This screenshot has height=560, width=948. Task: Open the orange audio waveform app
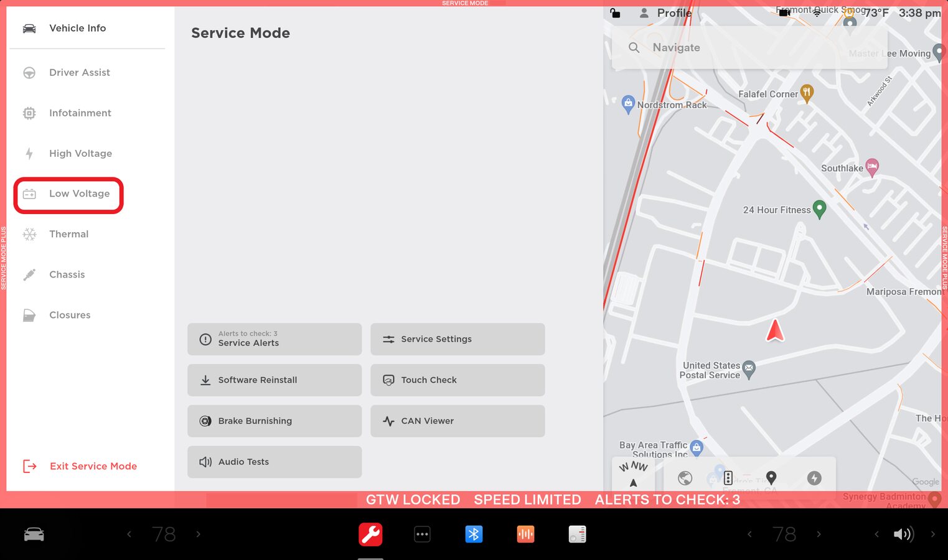coord(525,534)
